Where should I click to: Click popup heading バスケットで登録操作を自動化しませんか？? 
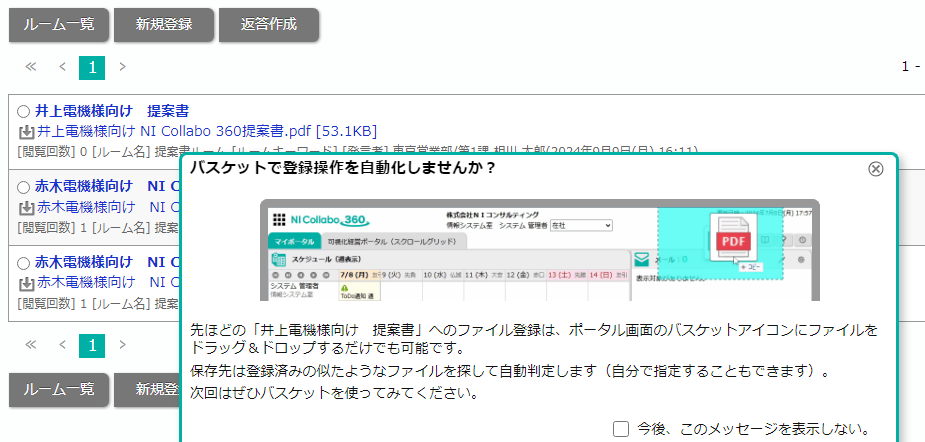pyautogui.click(x=343, y=169)
